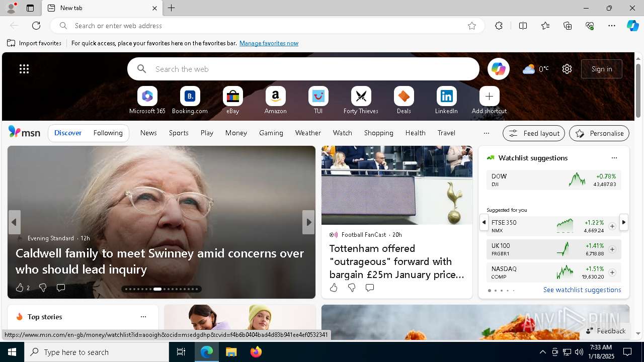Click the Sign in button

(602, 69)
